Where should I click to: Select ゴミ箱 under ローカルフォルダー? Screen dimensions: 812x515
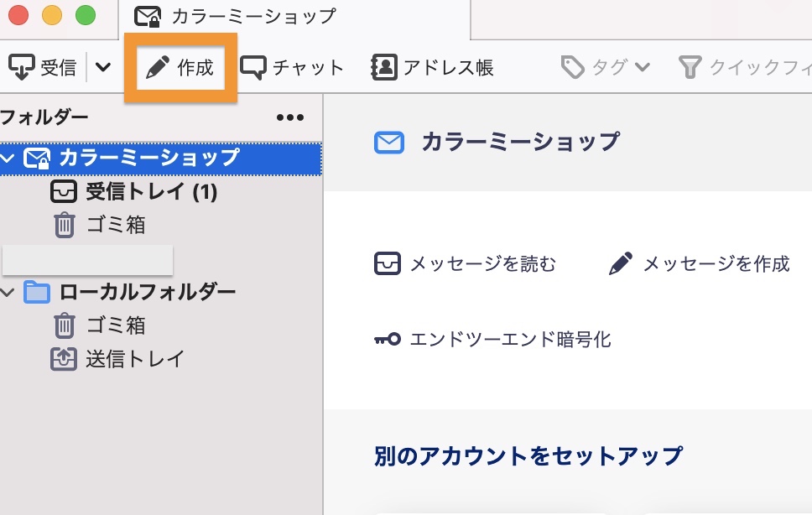point(116,325)
